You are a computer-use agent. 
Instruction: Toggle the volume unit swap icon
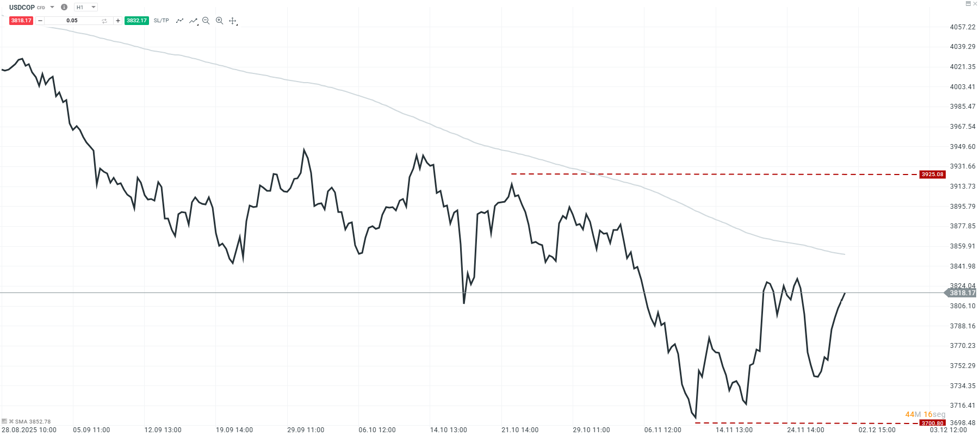point(104,21)
